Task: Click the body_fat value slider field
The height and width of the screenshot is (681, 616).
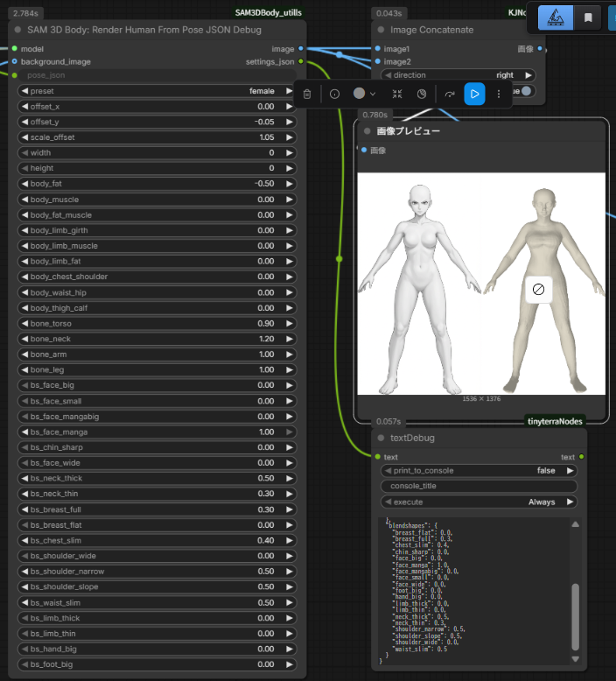Action: [x=157, y=184]
